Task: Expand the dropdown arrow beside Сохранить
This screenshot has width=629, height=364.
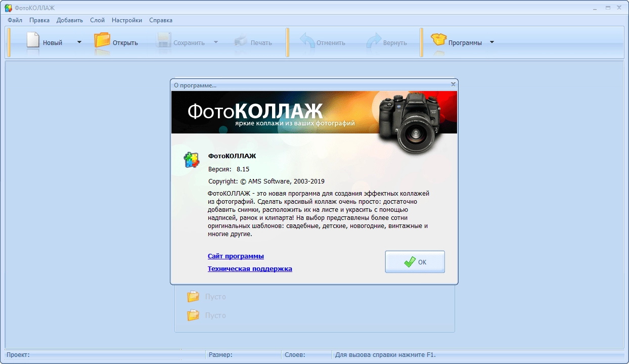Action: point(216,42)
